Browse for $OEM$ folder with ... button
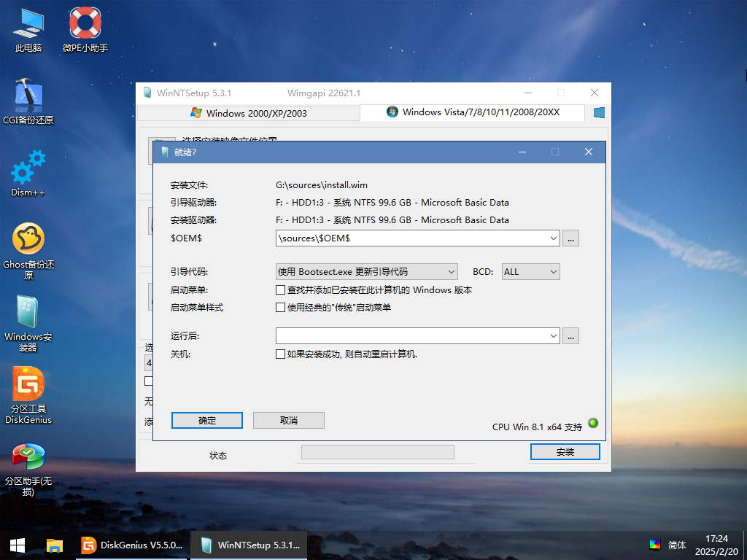Viewport: 747px width, 560px height. click(570, 238)
